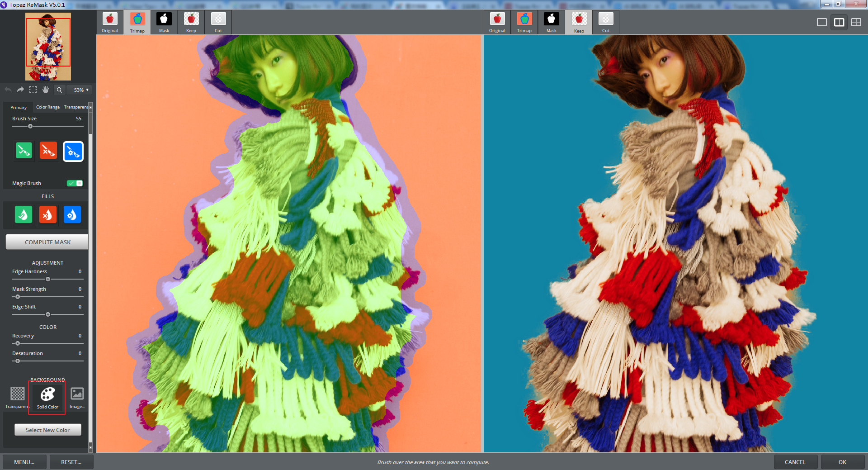Show Original view in right pane
The image size is (868, 470).
coord(497,22)
